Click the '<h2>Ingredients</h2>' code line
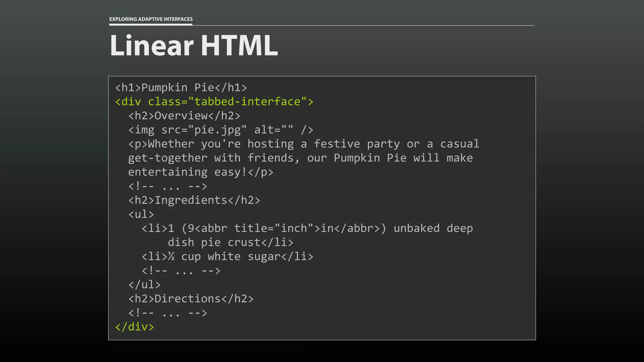Image resolution: width=644 pixels, height=362 pixels. [194, 200]
